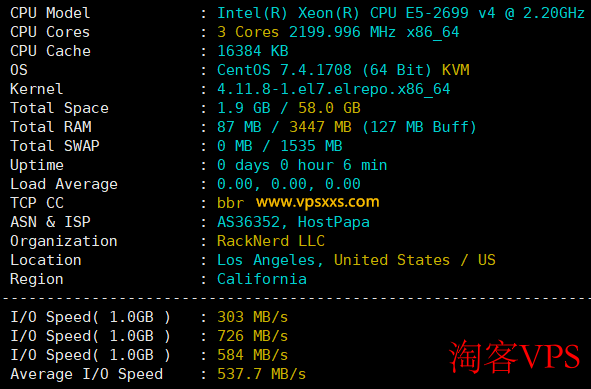
Task: Click the 'Region' label
Action: (37, 279)
